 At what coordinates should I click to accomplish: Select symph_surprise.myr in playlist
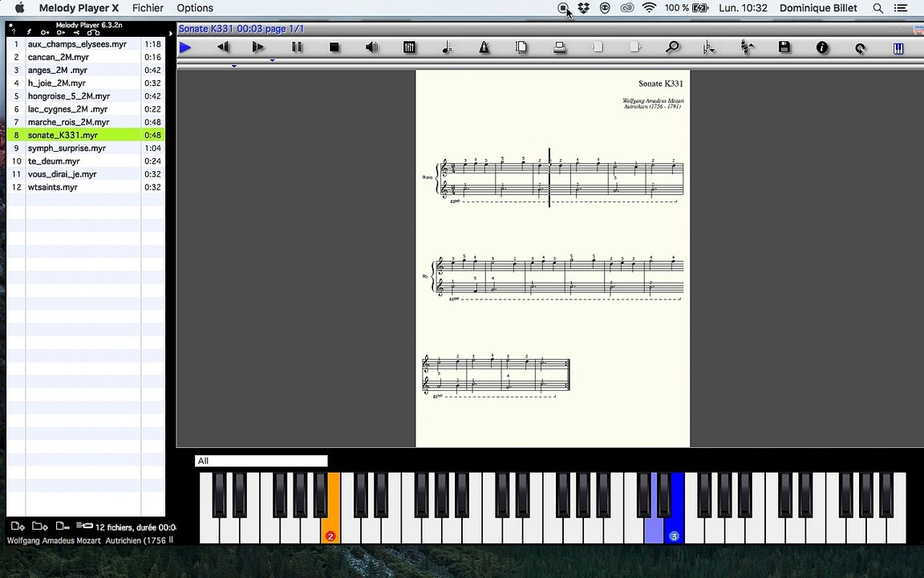click(x=86, y=148)
